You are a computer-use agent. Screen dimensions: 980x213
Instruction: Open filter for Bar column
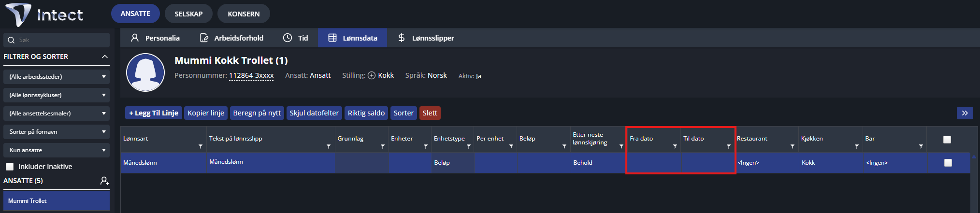point(921,146)
